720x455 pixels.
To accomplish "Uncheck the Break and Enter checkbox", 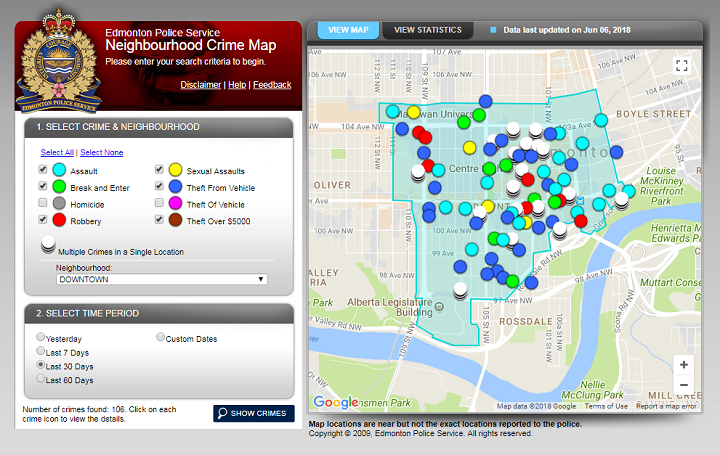I will (43, 186).
